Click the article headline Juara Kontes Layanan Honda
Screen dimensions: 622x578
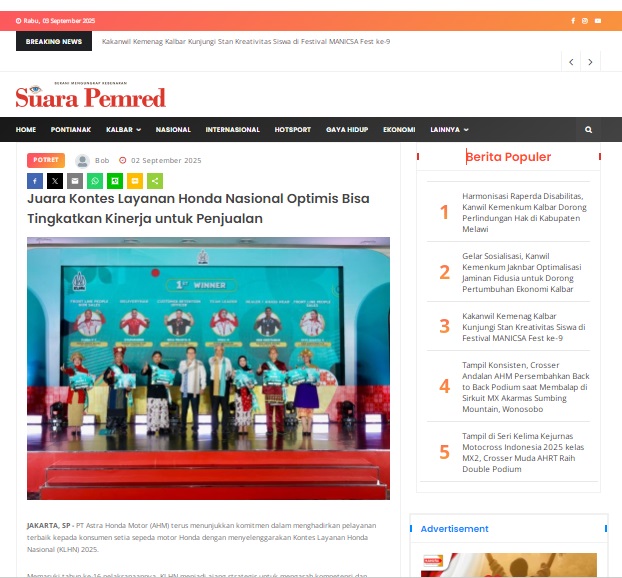[198, 209]
